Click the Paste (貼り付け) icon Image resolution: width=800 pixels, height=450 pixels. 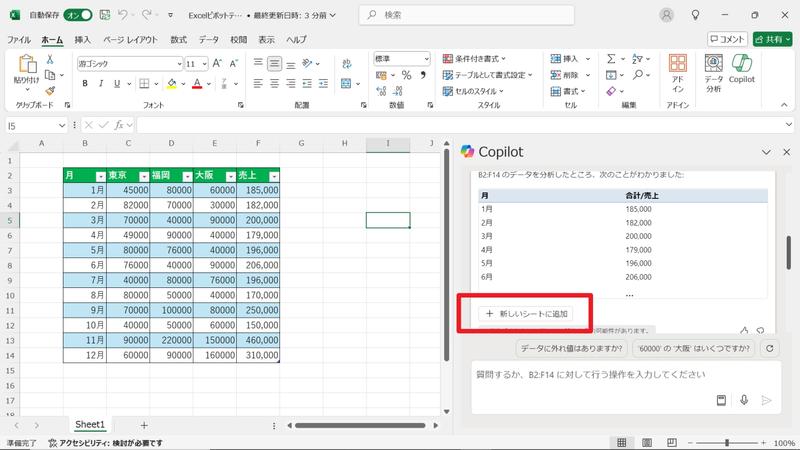[x=27, y=64]
